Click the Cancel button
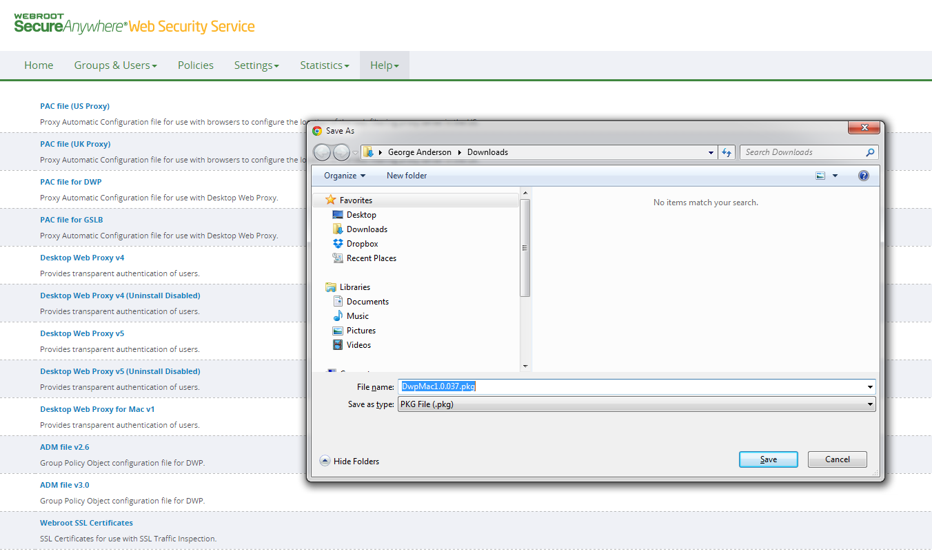Viewport: 932px width, 560px height. (838, 459)
